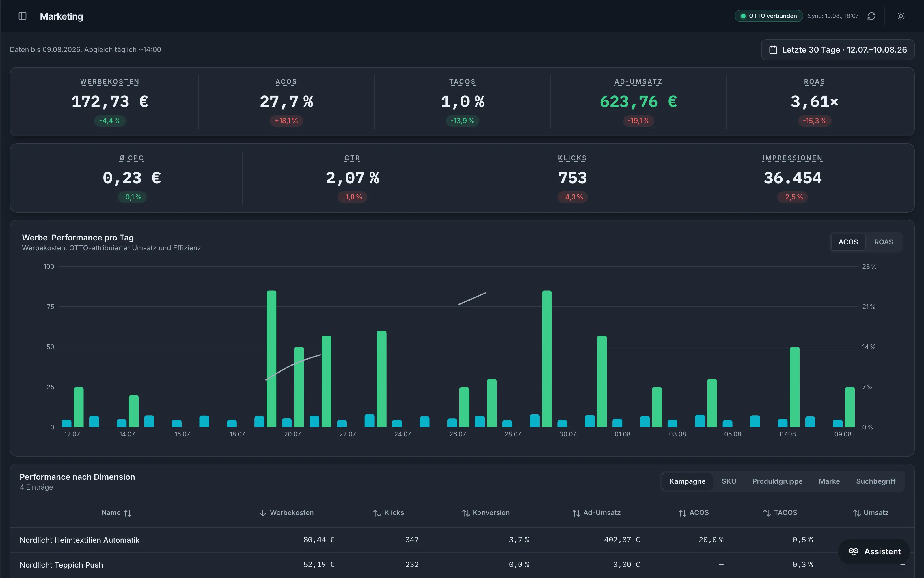Click the Ad-Umsatz KPI value 623,76 €

[x=638, y=102]
